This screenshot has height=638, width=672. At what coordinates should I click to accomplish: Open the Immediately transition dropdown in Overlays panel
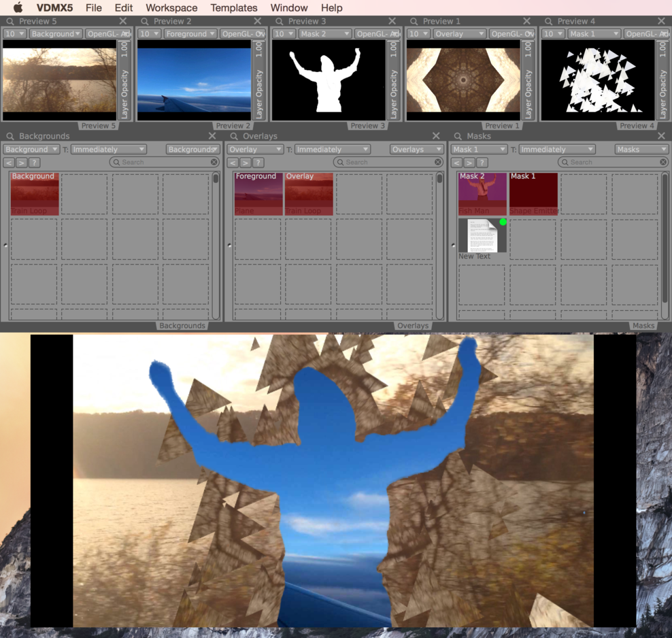tap(332, 150)
